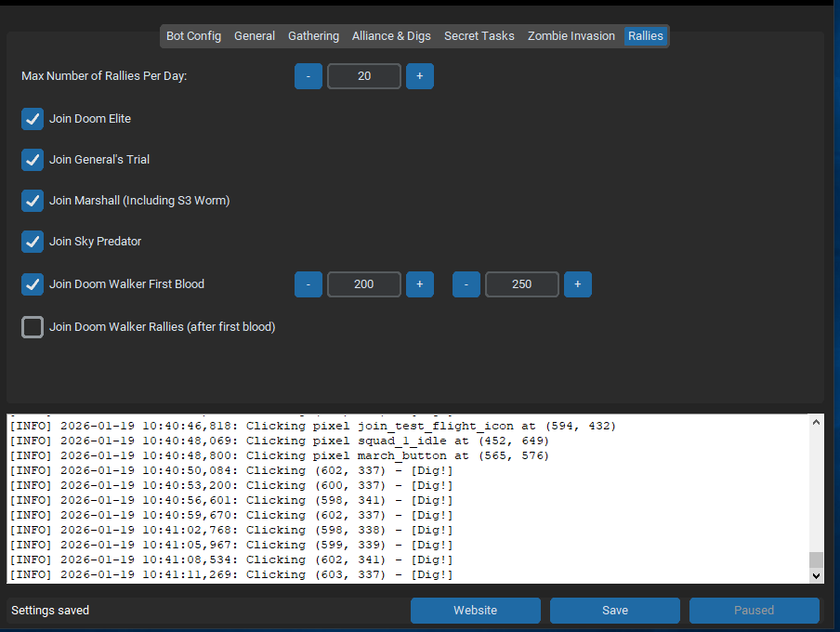The height and width of the screenshot is (632, 840).
Task: Uncheck Join Sky Predator option
Action: pyautogui.click(x=33, y=242)
